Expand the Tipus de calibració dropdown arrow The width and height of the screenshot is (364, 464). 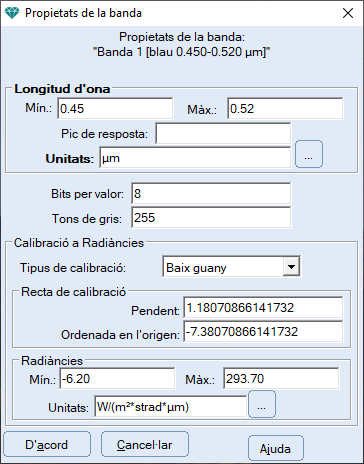[x=291, y=266]
